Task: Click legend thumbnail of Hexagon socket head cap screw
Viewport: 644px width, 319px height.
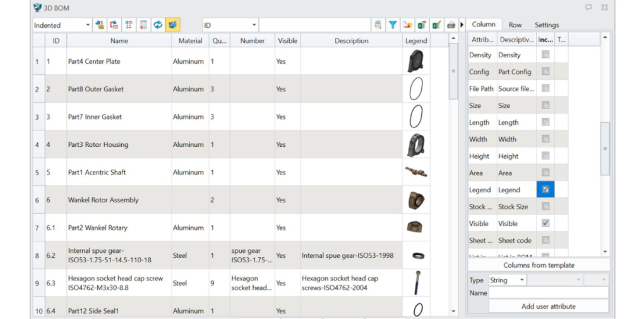Action: pos(417,283)
